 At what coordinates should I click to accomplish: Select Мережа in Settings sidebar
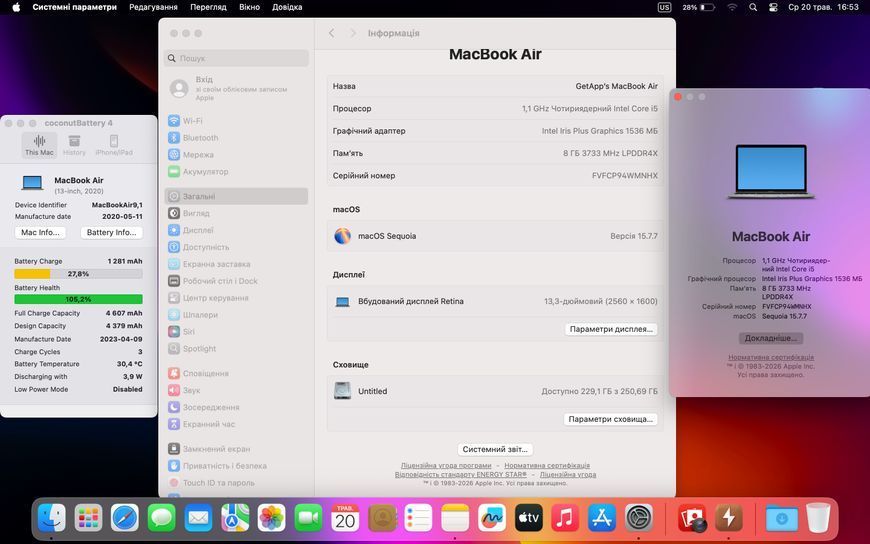pyautogui.click(x=236, y=154)
